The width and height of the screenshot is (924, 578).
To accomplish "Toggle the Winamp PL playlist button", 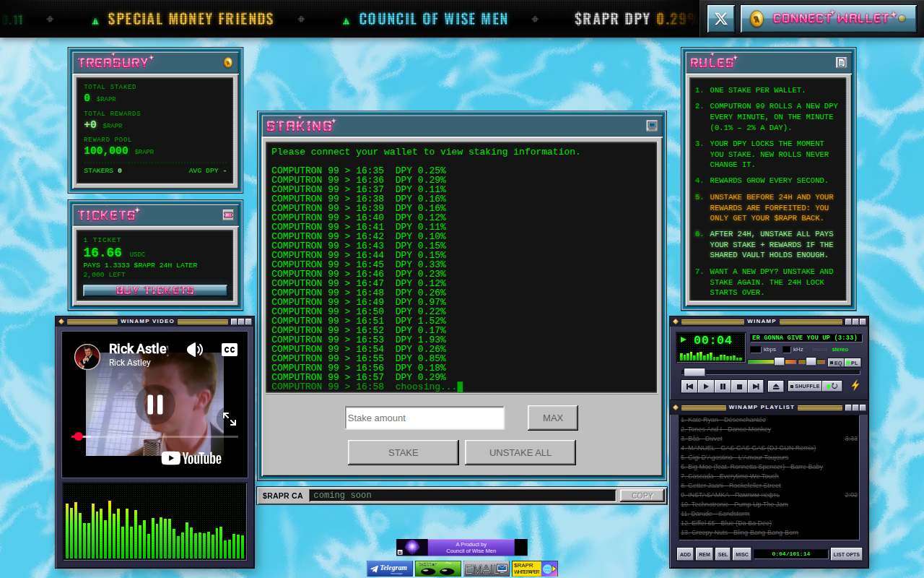I will [853, 363].
